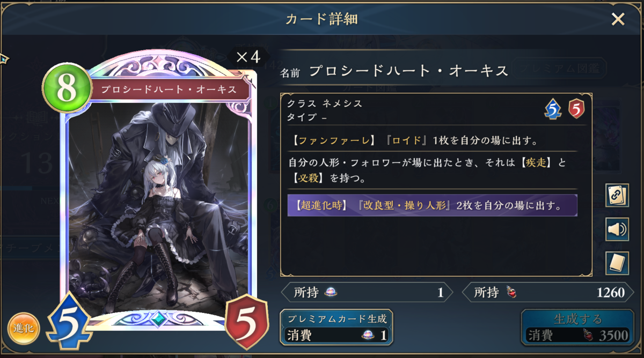644x358 pixels.
Task: Click the プレミアムカード生成 button
Action: coord(336,327)
